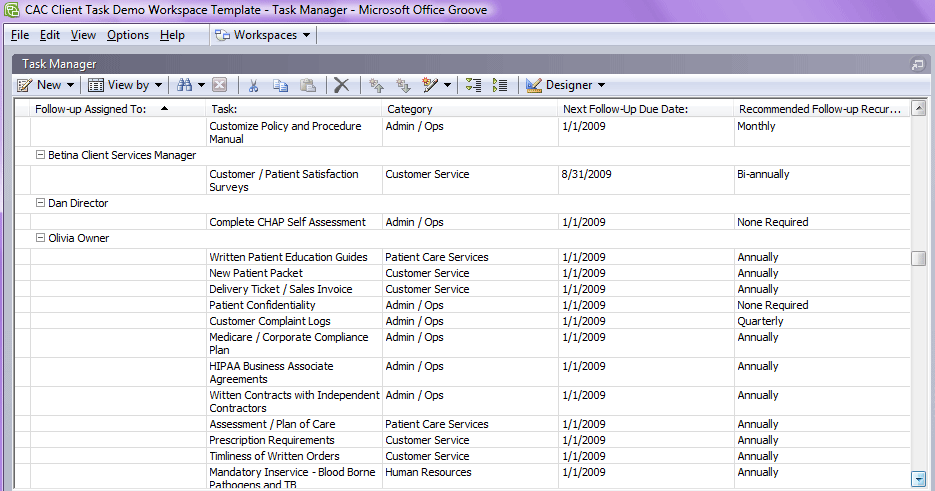Click the clear search results icon
Screen dimensions: 935x491
[x=220, y=85]
